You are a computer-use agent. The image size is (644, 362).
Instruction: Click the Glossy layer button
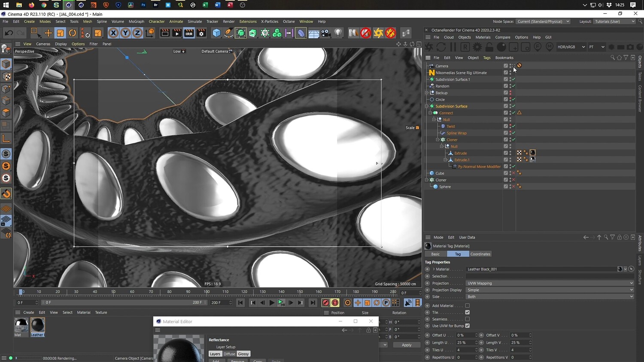(243, 354)
